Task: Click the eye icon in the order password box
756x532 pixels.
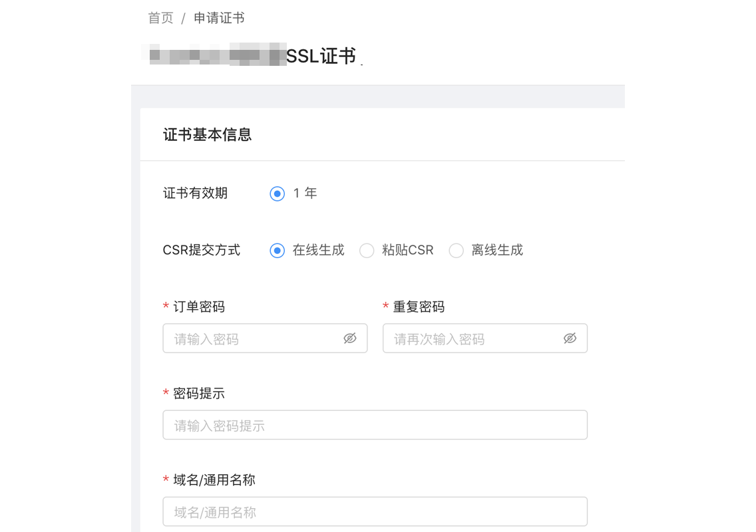Action: click(350, 338)
